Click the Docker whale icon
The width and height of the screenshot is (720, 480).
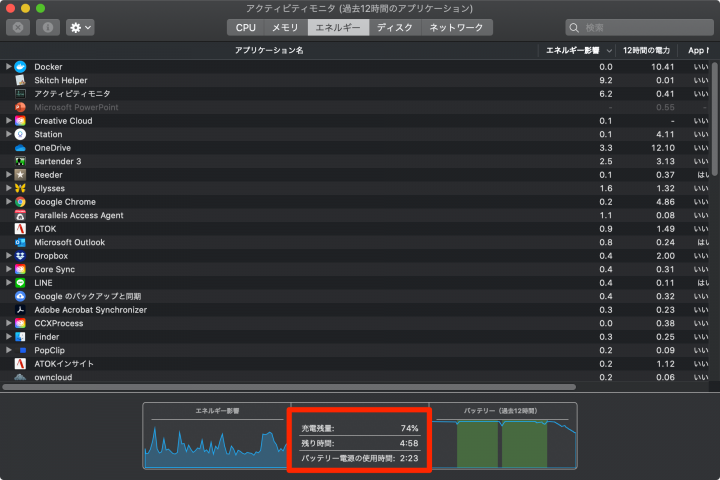click(x=20, y=67)
